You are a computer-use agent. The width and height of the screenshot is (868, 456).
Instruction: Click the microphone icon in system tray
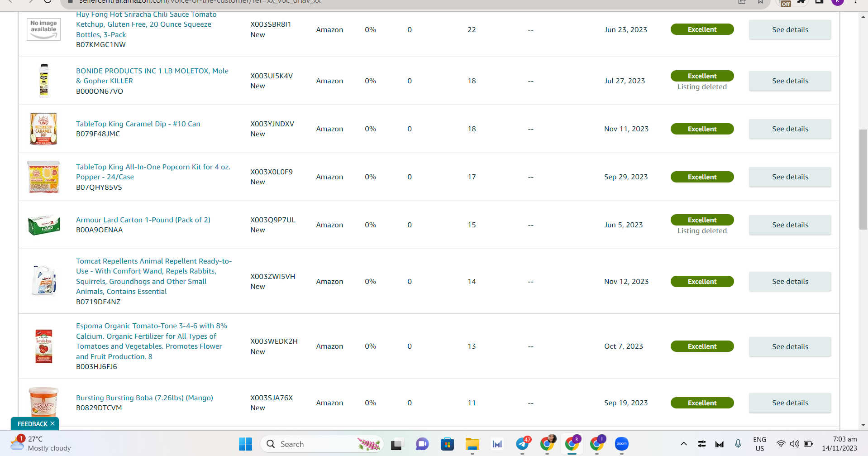[x=738, y=444]
